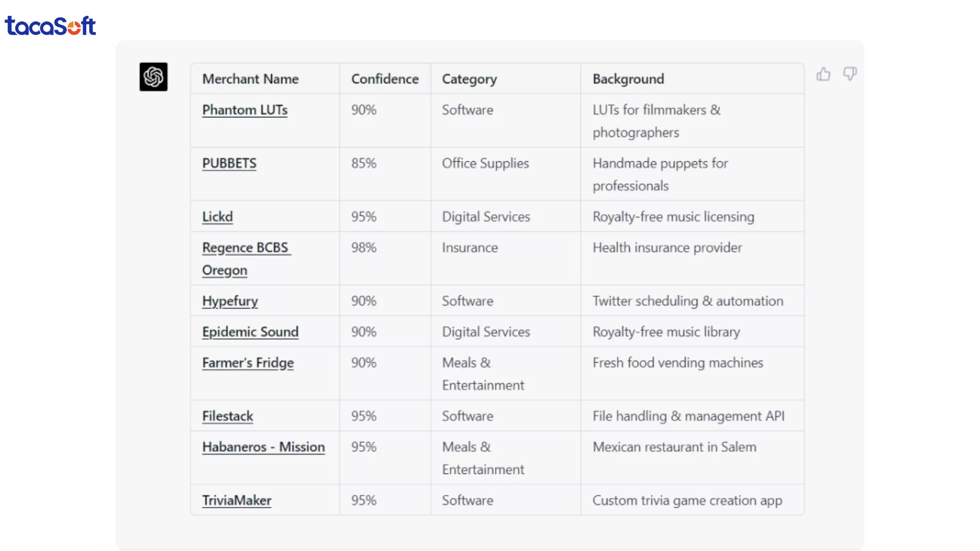Viewport: 980px width, 551px height.
Task: Open the Filestack merchant link
Action: [228, 416]
